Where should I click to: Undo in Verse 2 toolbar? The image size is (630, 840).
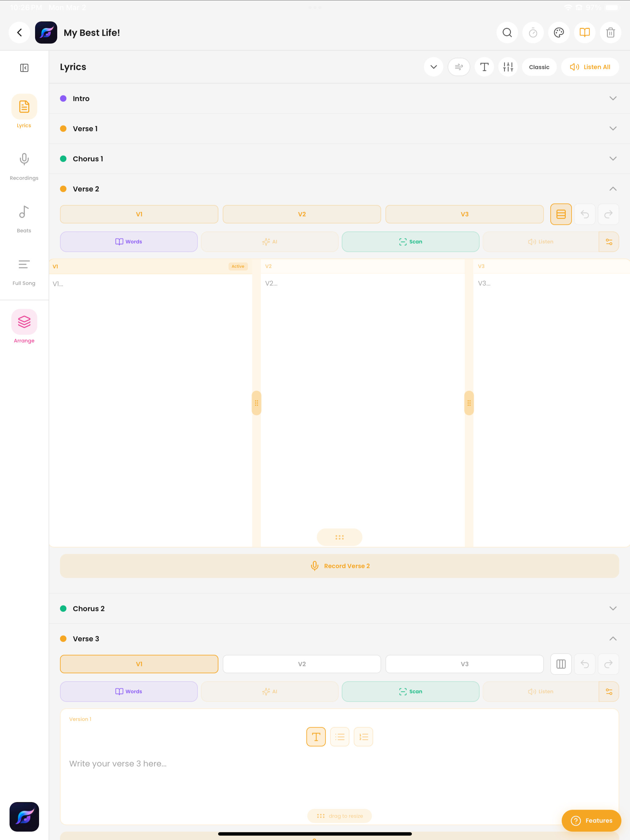pyautogui.click(x=584, y=214)
